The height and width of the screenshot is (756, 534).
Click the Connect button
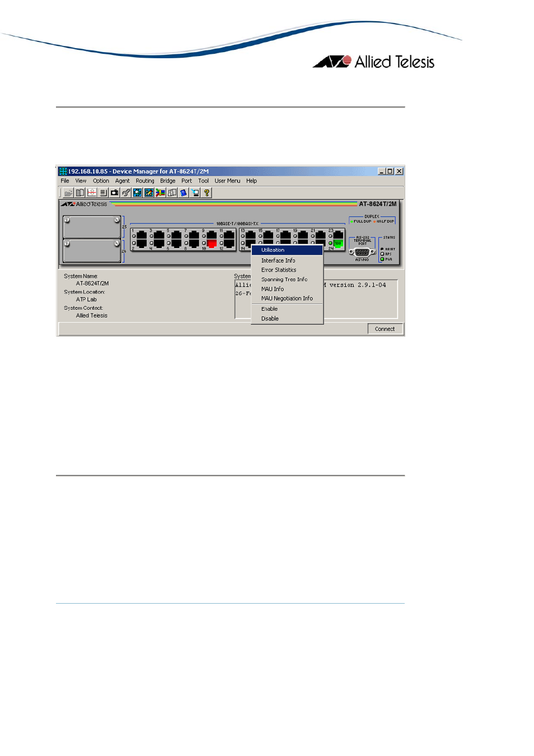click(x=385, y=329)
